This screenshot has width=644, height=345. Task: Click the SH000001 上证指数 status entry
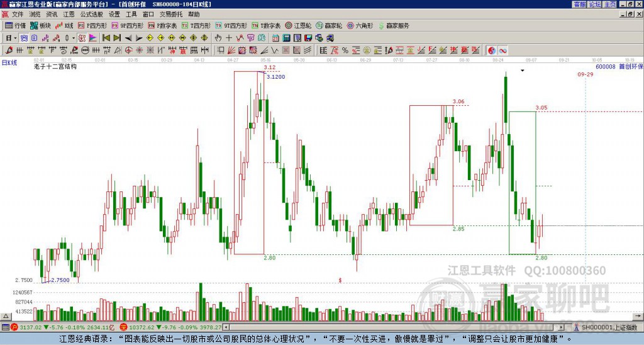click(609, 327)
